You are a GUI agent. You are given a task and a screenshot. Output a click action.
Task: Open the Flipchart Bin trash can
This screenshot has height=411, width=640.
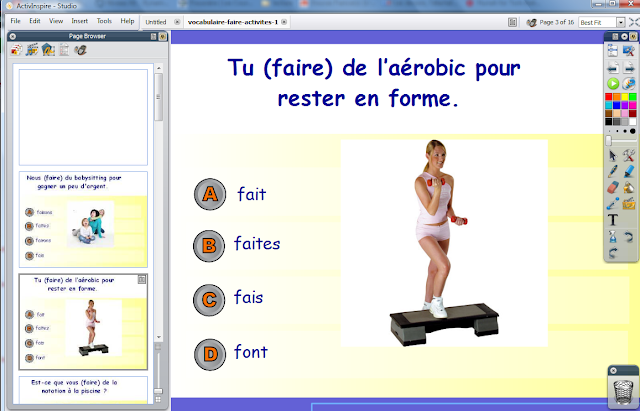(x=623, y=391)
